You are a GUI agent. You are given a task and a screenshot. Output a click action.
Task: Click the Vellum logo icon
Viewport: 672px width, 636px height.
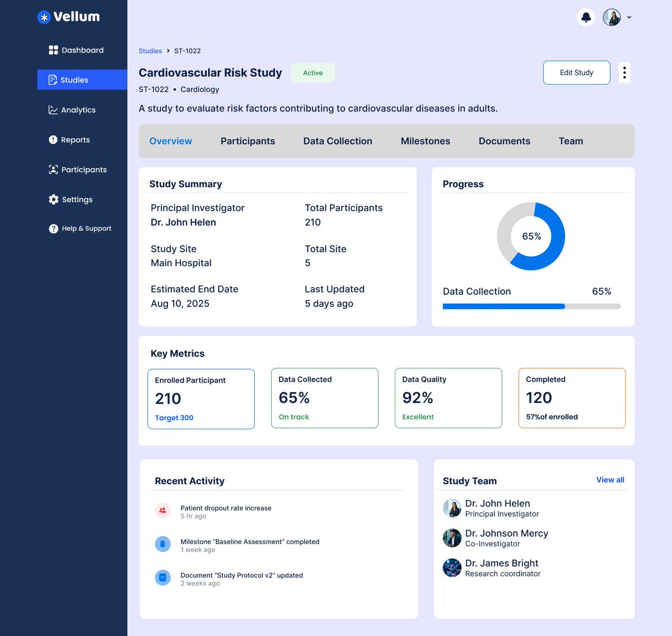point(44,17)
